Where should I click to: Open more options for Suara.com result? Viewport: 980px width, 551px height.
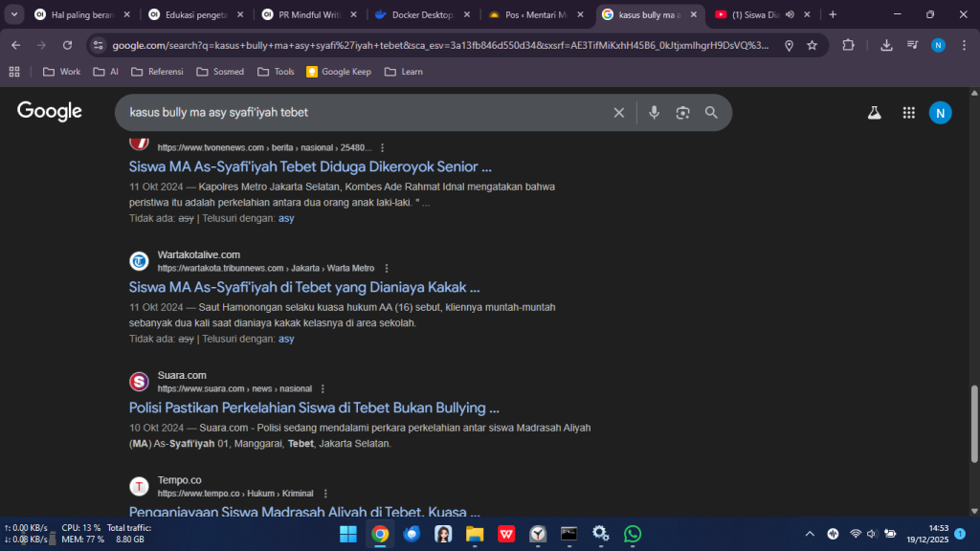coord(323,389)
